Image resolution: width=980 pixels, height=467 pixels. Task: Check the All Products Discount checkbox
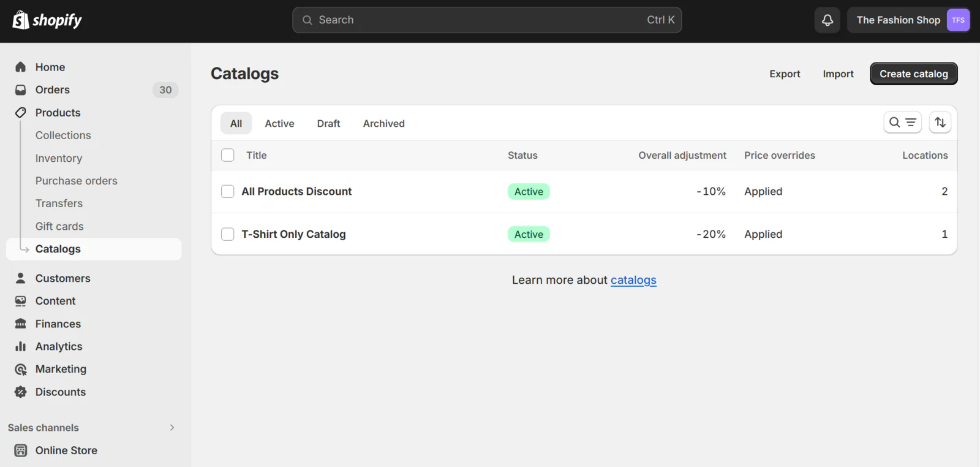pos(228,192)
